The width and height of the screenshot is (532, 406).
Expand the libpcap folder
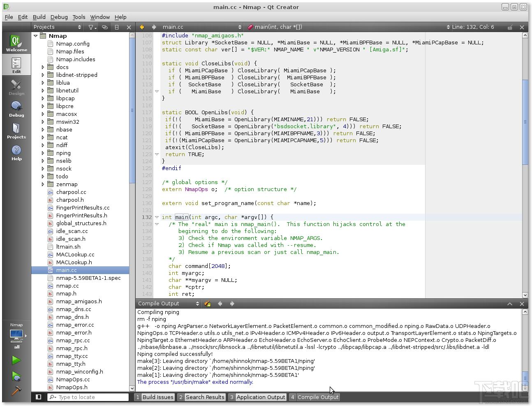point(43,98)
